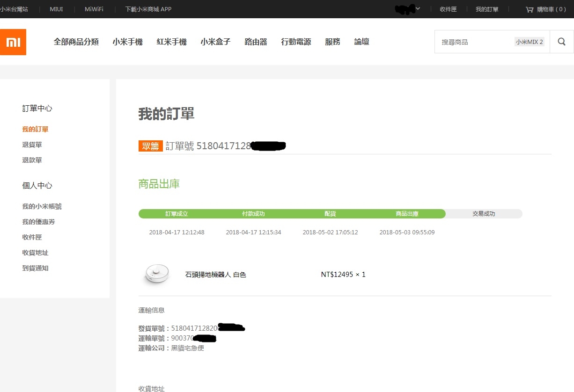This screenshot has width=574, height=392.
Task: Click the 個人中心 sidebar heading
Action: click(37, 186)
